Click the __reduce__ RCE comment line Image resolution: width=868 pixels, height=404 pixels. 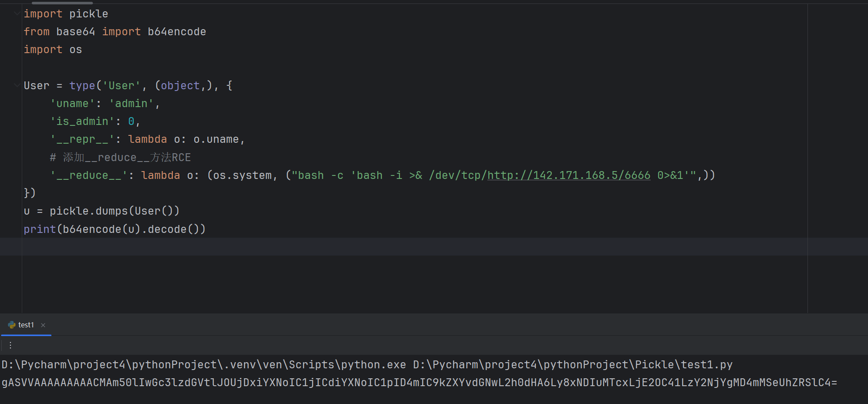(120, 157)
